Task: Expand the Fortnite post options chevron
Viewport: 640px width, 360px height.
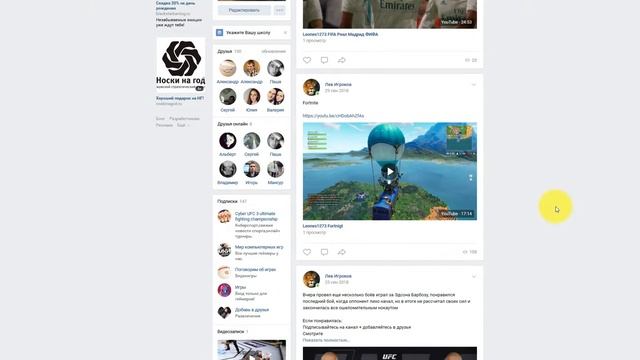Action: (473, 84)
